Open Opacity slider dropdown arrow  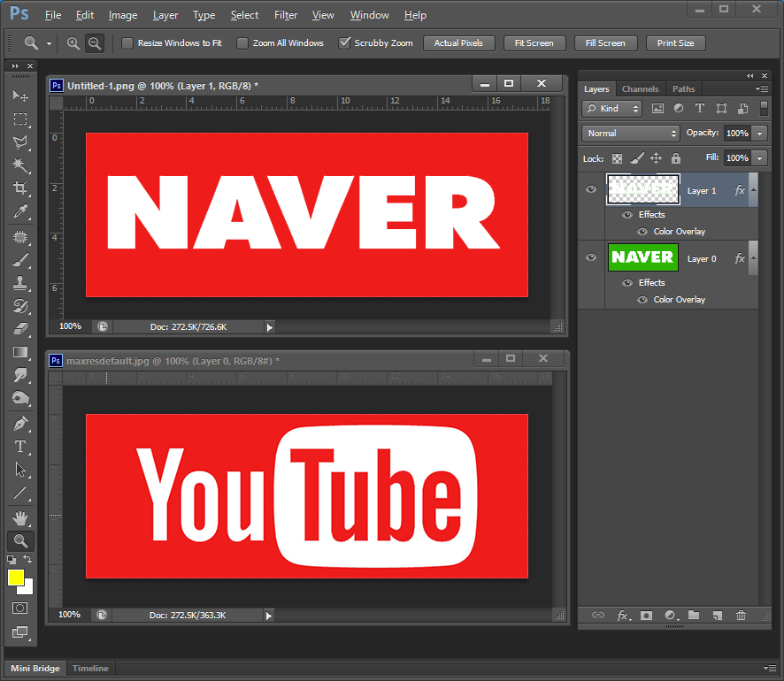759,134
